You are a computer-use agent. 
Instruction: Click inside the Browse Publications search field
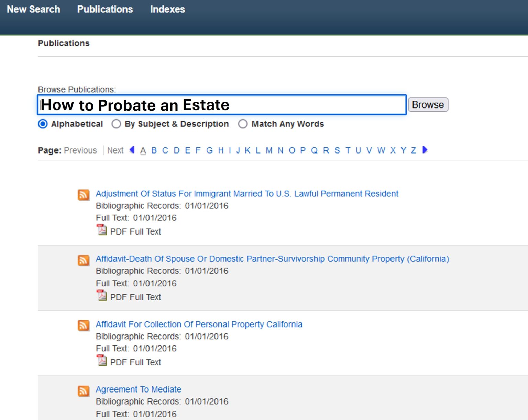[x=221, y=105]
